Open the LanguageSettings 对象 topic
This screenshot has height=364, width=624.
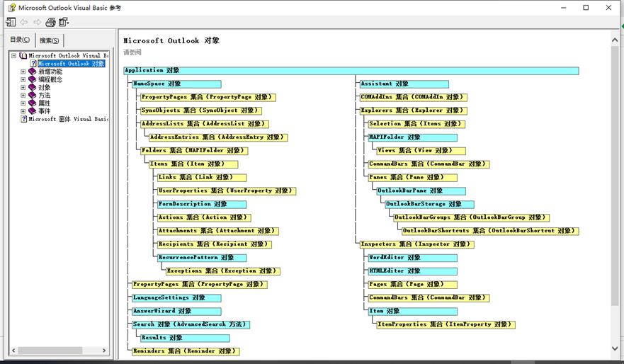point(176,298)
